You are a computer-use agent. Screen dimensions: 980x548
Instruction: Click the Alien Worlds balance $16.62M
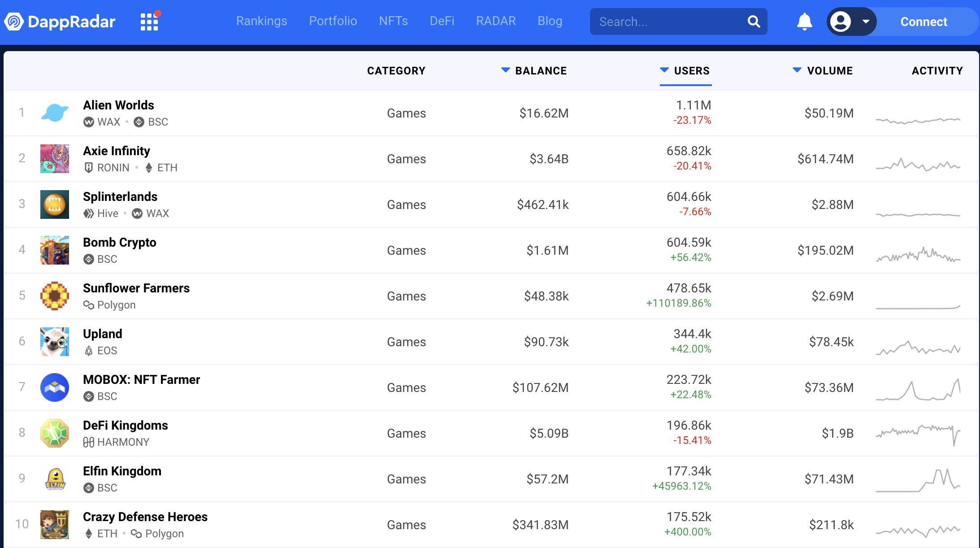[x=544, y=113]
